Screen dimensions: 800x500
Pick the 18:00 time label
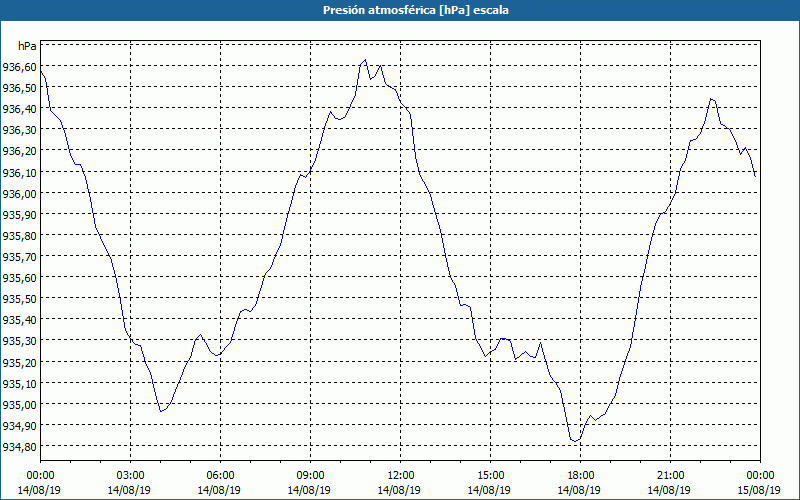pyautogui.click(x=580, y=476)
